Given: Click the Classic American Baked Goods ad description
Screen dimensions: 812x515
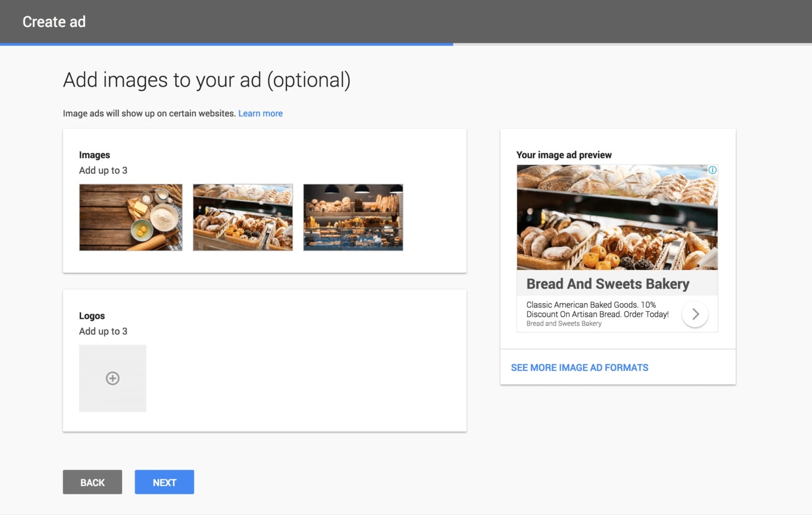Looking at the screenshot, I should (597, 310).
